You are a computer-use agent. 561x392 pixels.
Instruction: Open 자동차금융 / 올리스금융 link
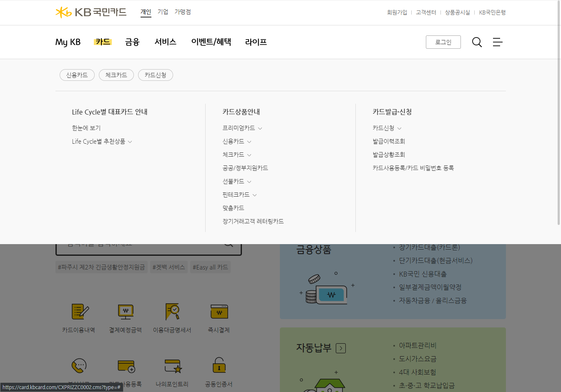tap(433, 300)
